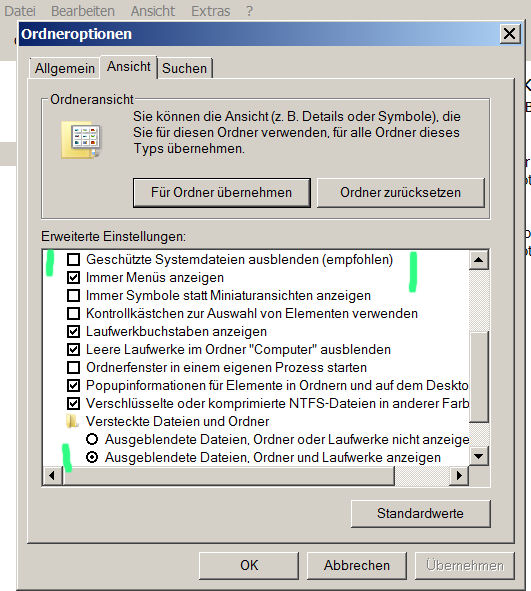This screenshot has width=531, height=591.
Task: Click the right arrow of the horizontal scrollbar
Action: point(459,476)
